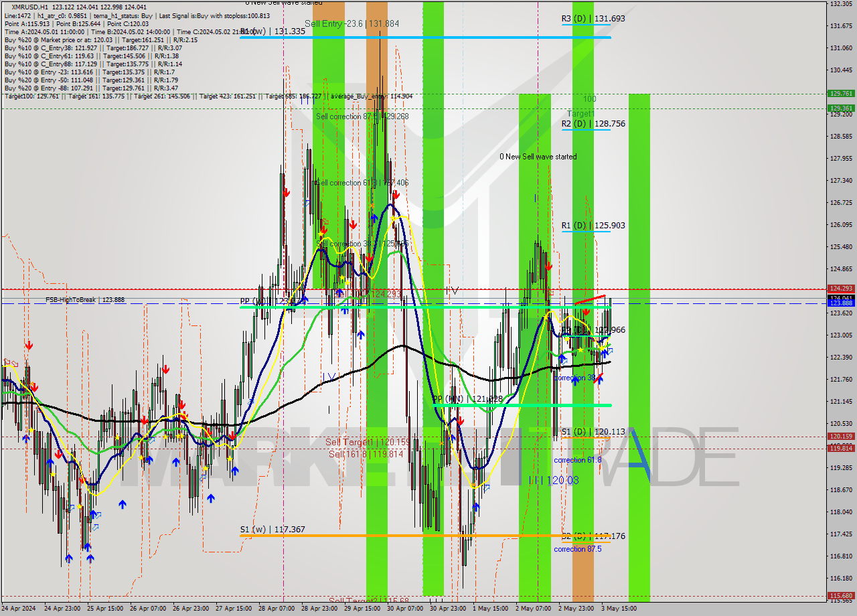Click the 'S1 (D) | 120.113' support label
The width and height of the screenshot is (857, 616).
point(593,432)
